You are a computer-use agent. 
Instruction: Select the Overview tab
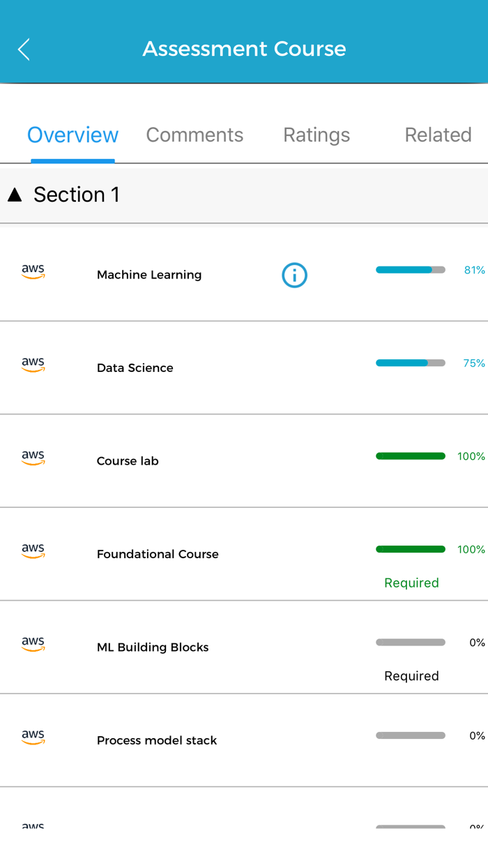pos(73,135)
